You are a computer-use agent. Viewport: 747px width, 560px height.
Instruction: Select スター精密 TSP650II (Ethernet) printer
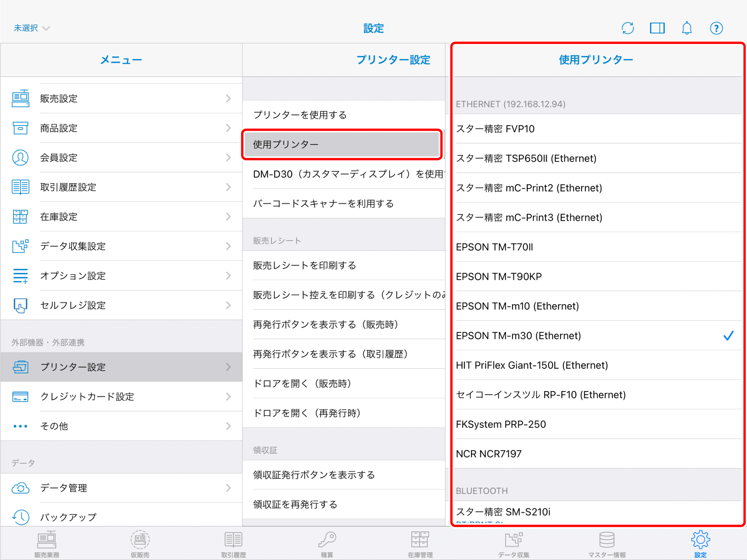coord(598,158)
